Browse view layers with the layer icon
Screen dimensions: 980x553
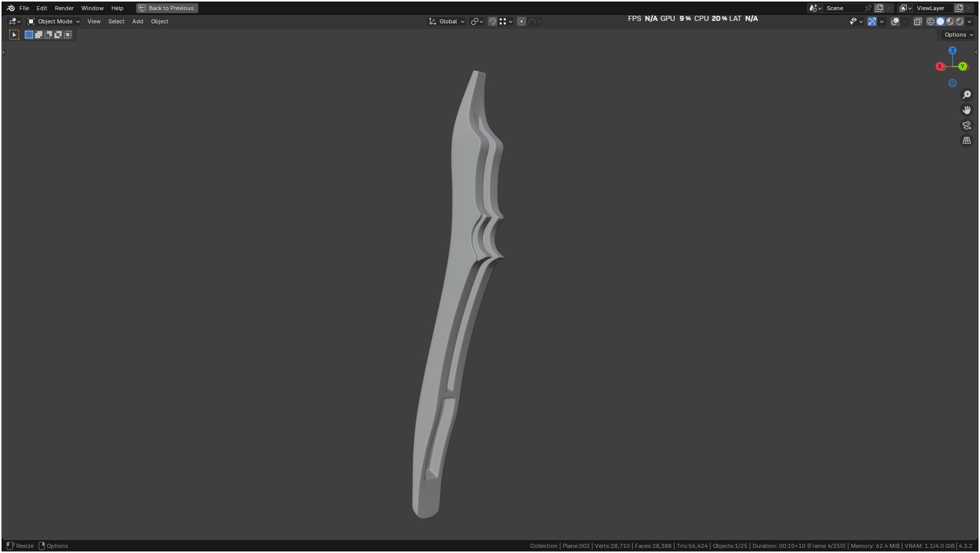[x=905, y=8]
